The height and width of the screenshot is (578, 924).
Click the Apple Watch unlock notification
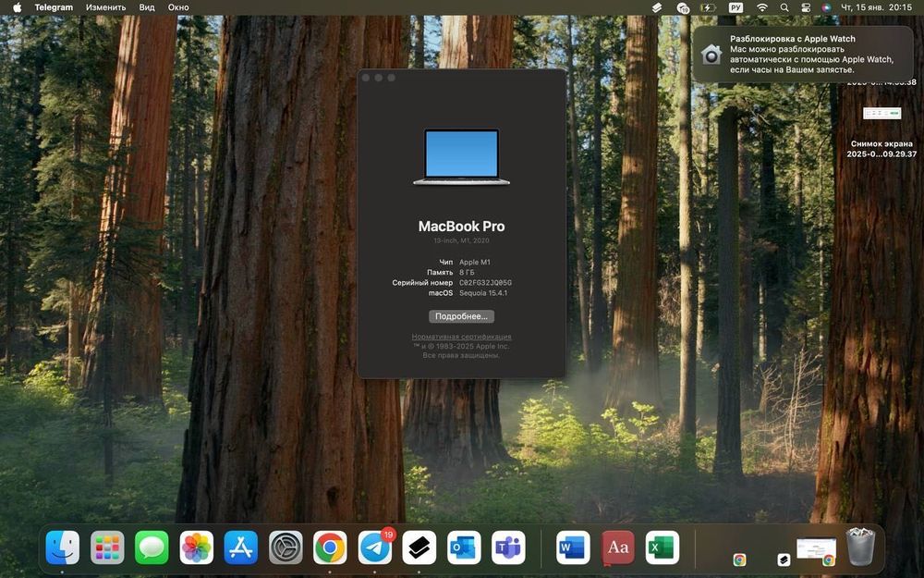tap(803, 55)
